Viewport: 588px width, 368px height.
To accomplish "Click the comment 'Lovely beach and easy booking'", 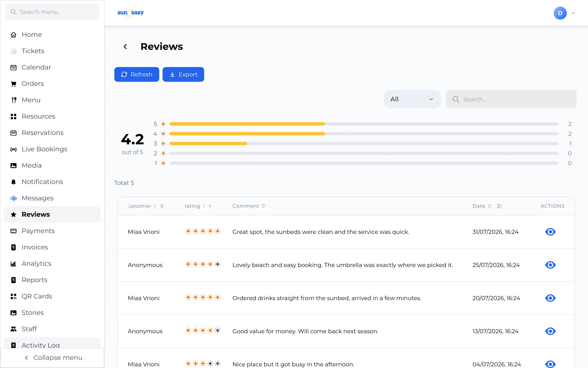I will click(343, 265).
